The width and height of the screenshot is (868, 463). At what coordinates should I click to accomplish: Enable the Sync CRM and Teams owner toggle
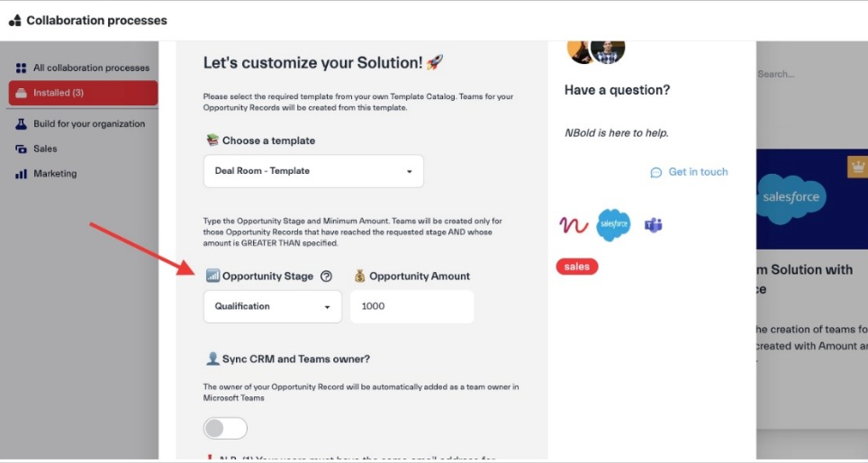225,428
